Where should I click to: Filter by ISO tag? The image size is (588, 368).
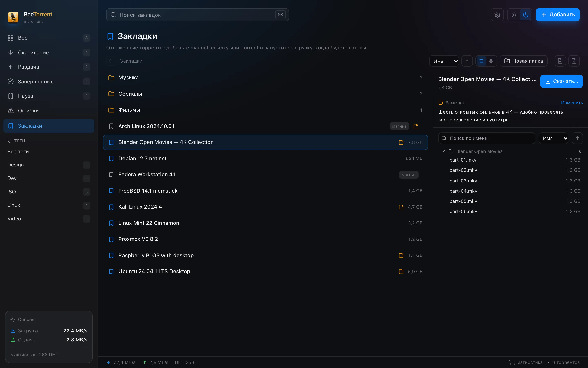tap(49, 192)
